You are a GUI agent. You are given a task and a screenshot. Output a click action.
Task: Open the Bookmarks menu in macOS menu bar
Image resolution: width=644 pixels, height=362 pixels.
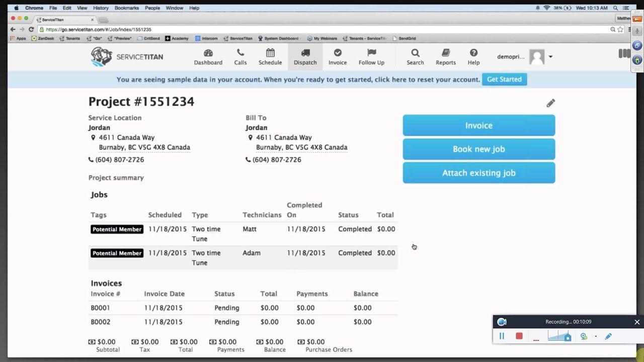coord(127,8)
